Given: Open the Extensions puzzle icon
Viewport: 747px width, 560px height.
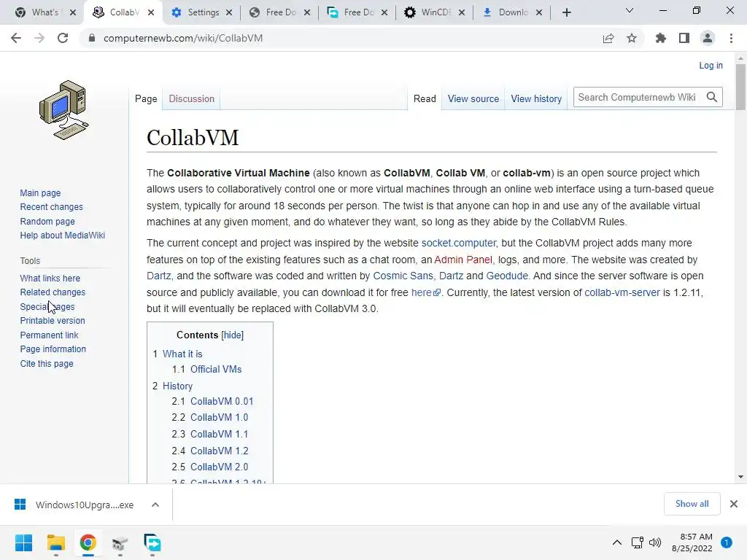Looking at the screenshot, I should point(661,38).
